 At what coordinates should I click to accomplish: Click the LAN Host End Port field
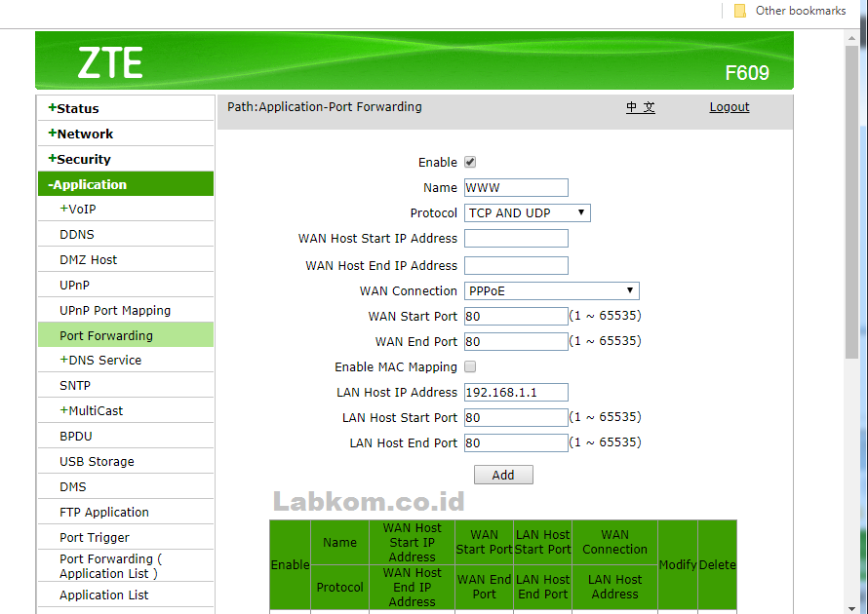(516, 443)
